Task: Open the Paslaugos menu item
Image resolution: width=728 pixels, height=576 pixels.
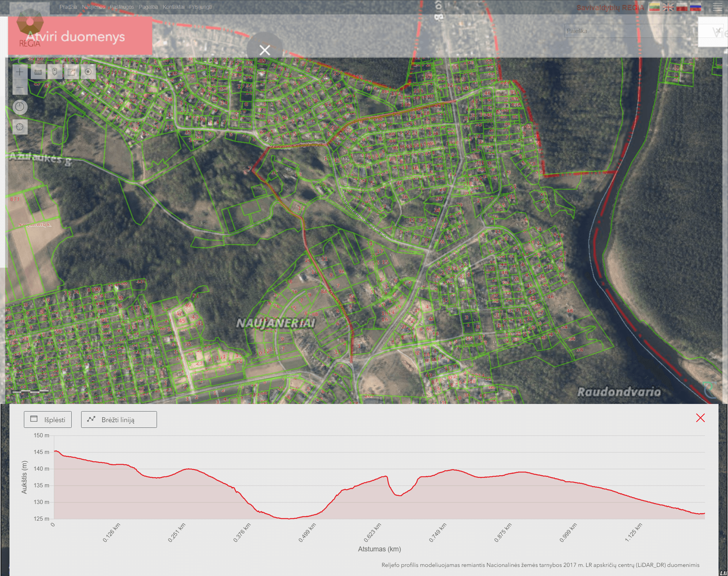Action: 122,7
